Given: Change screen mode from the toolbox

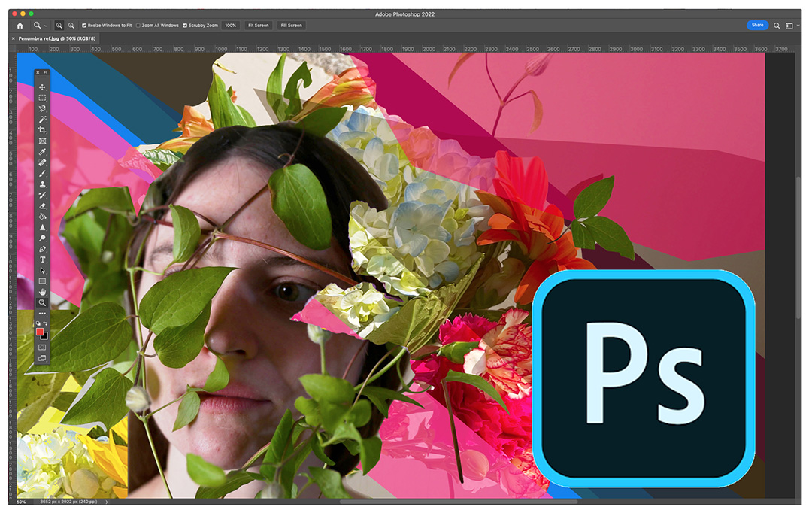Looking at the screenshot, I should [42, 358].
